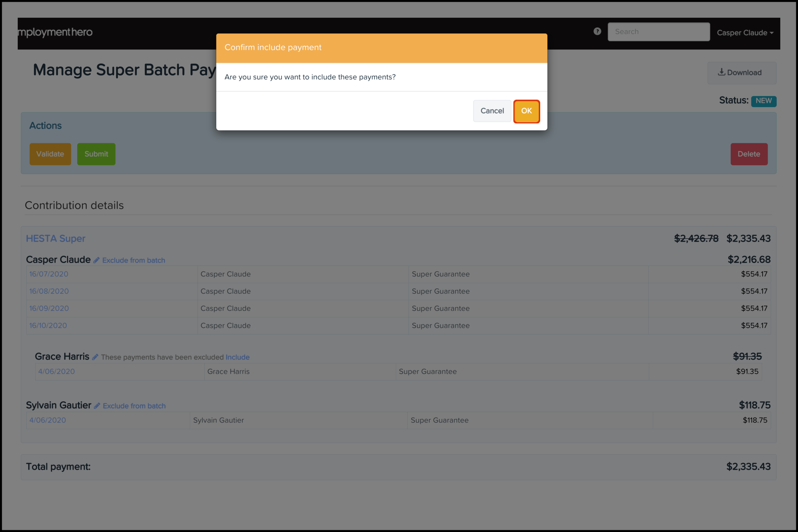This screenshot has width=798, height=532.
Task: Click the green Submit button
Action: [96, 154]
